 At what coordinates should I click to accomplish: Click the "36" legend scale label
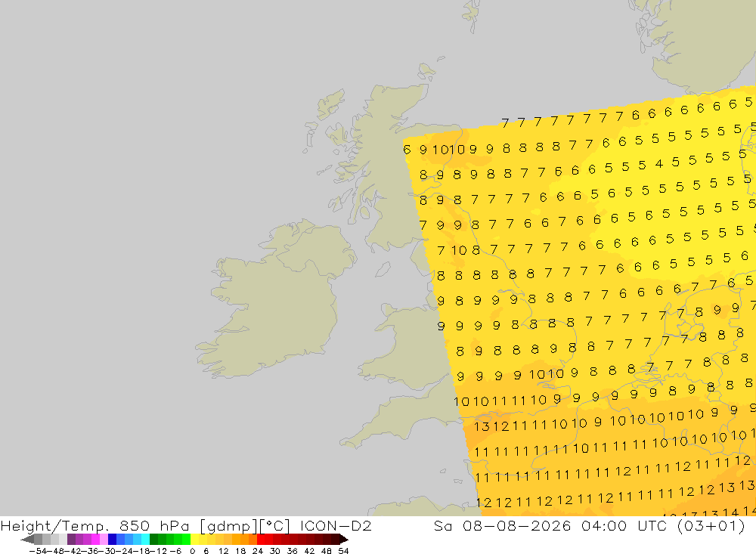click(x=292, y=551)
